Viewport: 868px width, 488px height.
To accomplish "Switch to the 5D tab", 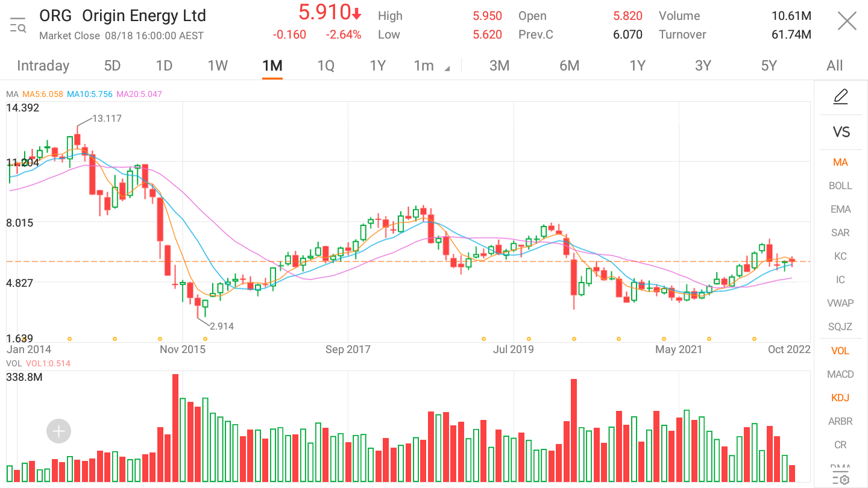I will (x=113, y=66).
